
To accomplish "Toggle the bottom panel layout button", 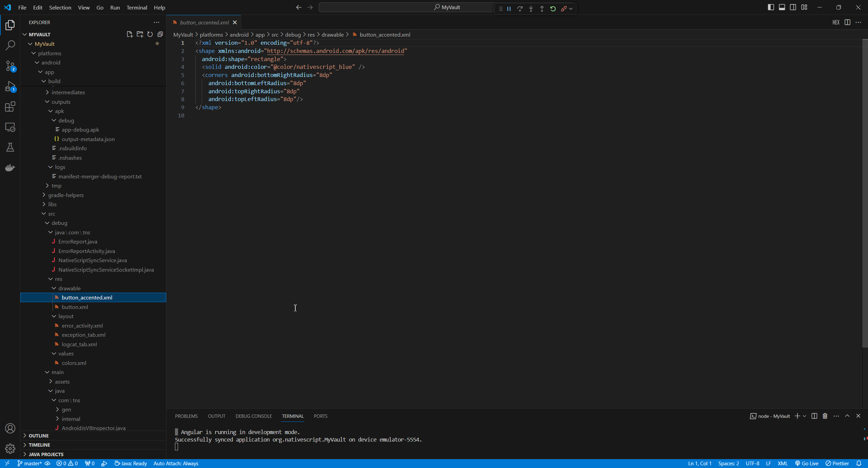I will pos(782,7).
